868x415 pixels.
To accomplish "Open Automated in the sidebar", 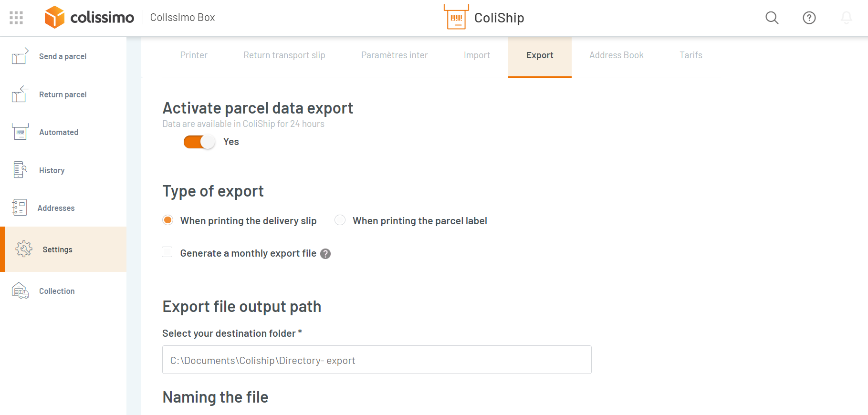I will click(x=59, y=132).
